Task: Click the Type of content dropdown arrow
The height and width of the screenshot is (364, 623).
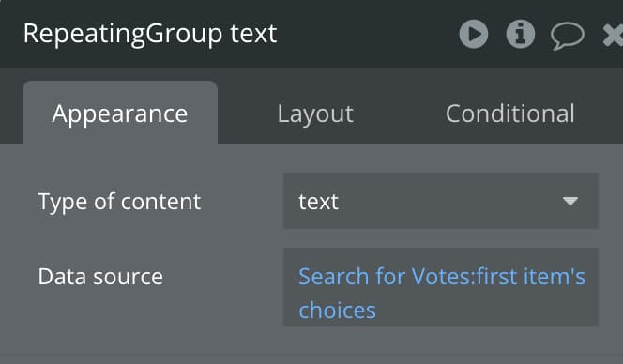Action: [570, 201]
